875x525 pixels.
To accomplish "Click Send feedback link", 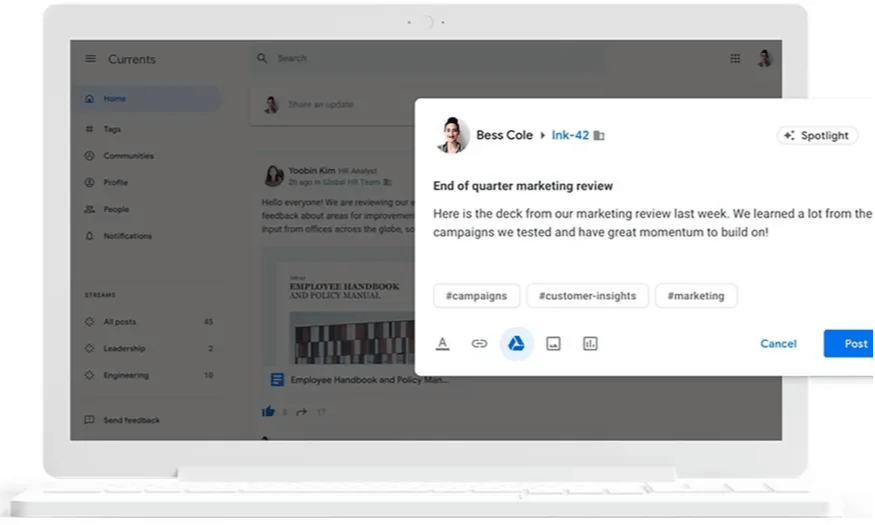I will point(131,420).
